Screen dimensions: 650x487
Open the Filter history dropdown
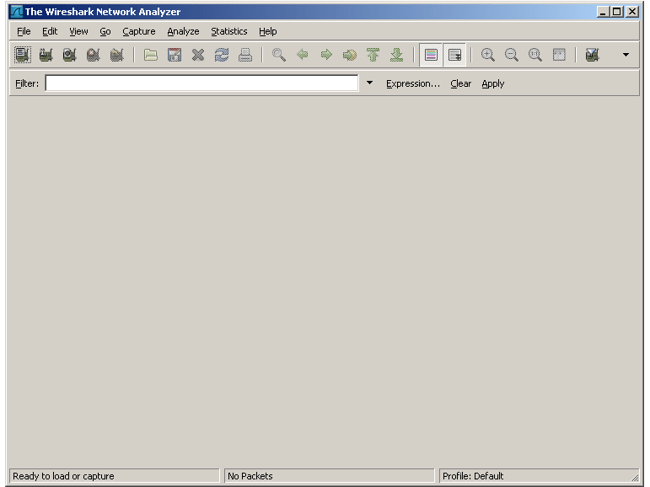[x=369, y=83]
